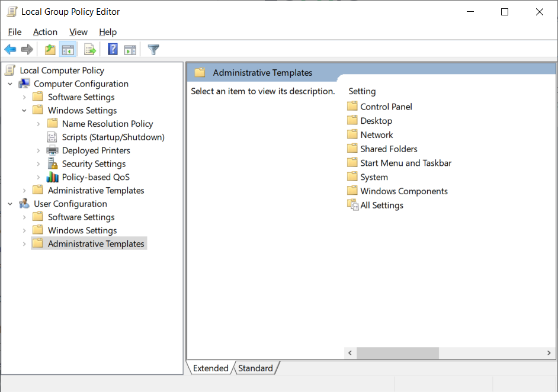The height and width of the screenshot is (392, 558).
Task: Select the Start Menu and Taskbar folder icon
Action: tap(352, 163)
